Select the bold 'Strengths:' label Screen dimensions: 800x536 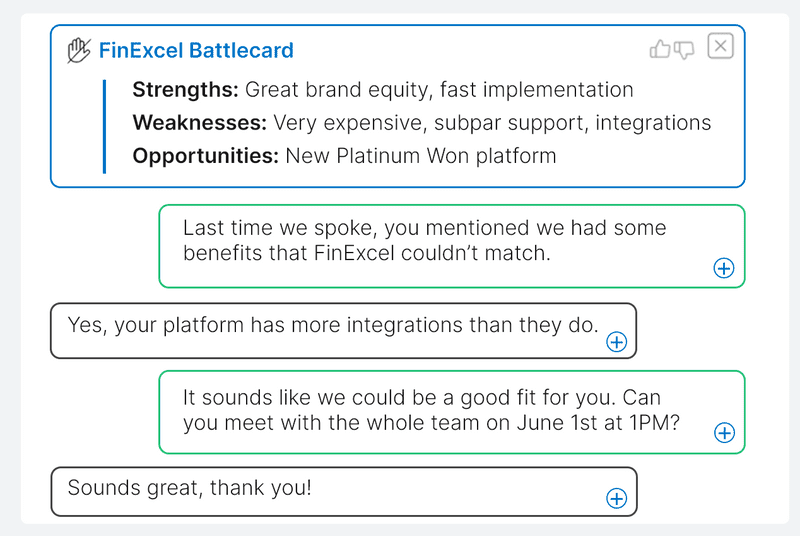pos(185,90)
